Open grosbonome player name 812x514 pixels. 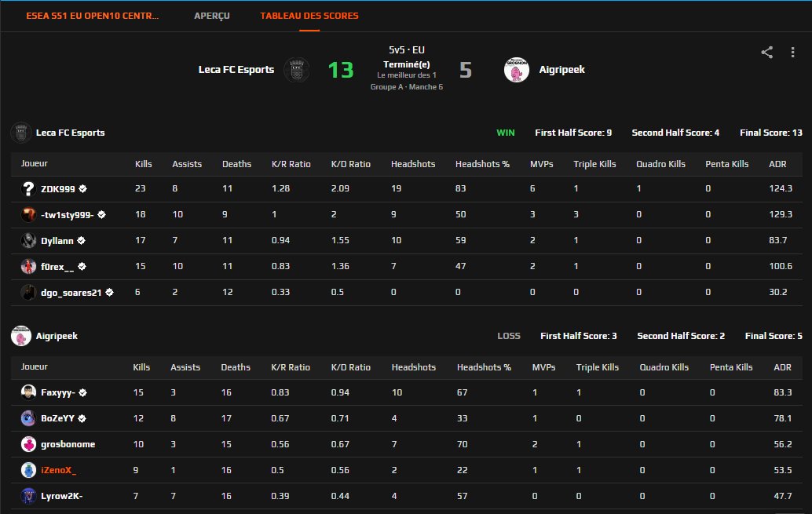68,444
